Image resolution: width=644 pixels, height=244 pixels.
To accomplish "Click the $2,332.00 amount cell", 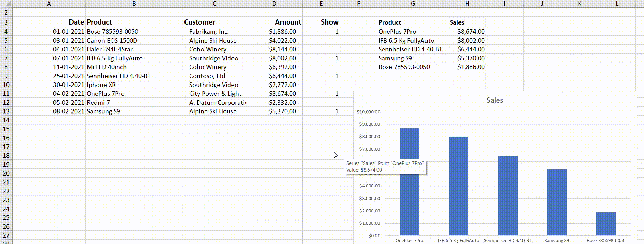I will click(274, 103).
